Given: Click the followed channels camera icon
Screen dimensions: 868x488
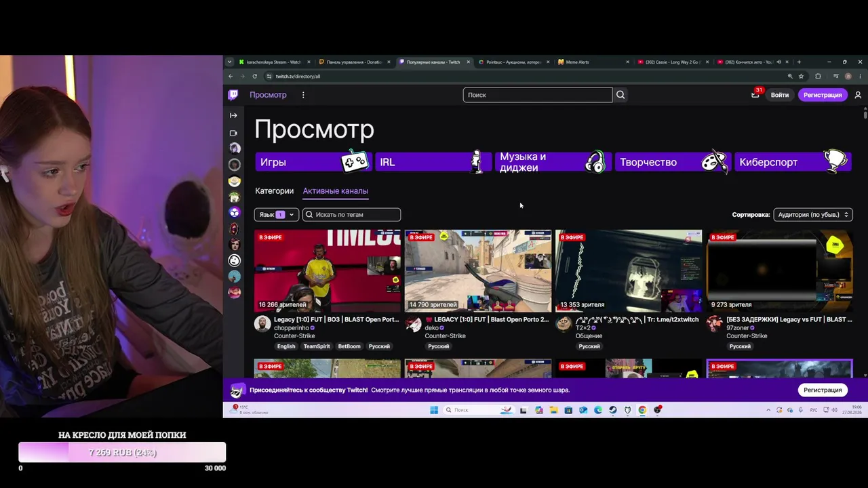Looking at the screenshot, I should pyautogui.click(x=234, y=133).
